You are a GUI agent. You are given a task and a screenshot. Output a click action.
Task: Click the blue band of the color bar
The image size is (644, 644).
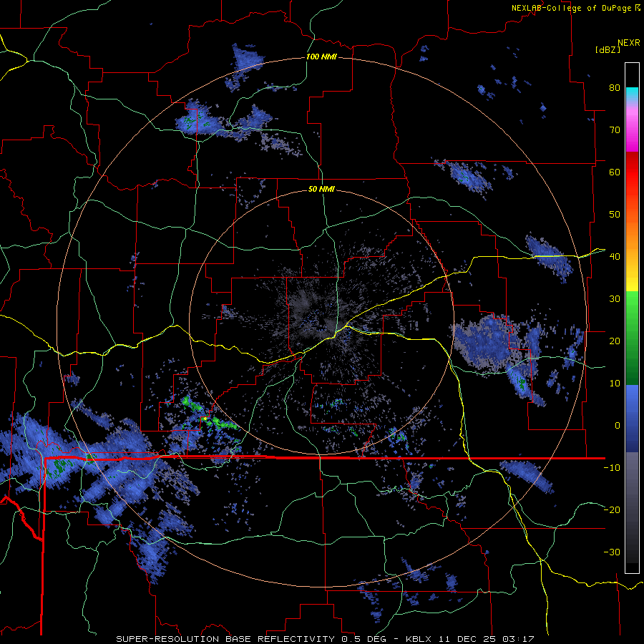coord(632,419)
